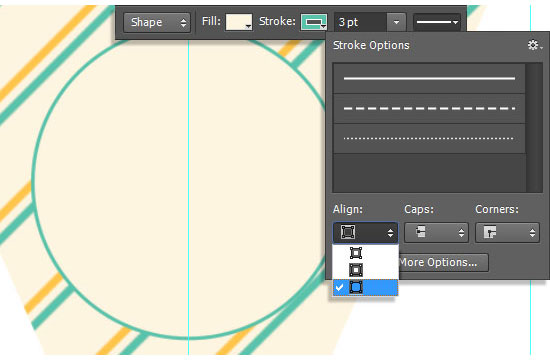
Task: Expand the stroke width slider arrow
Action: (x=396, y=22)
